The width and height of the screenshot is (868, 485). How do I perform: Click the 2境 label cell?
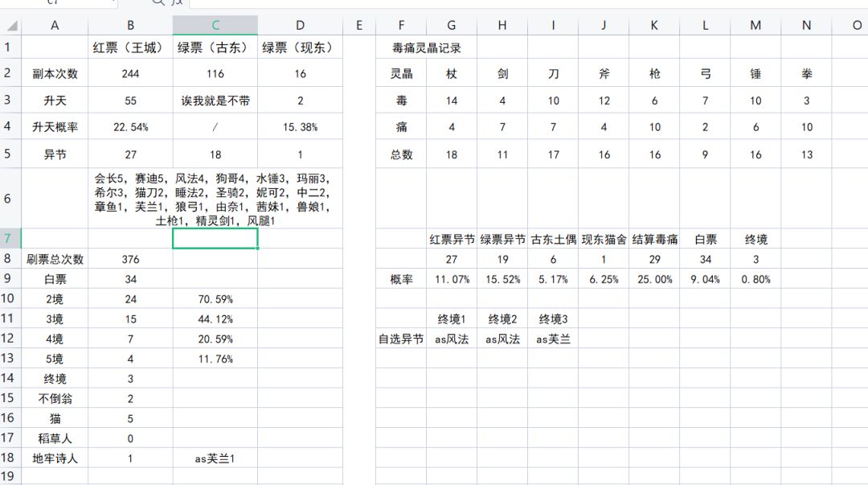click(x=55, y=299)
